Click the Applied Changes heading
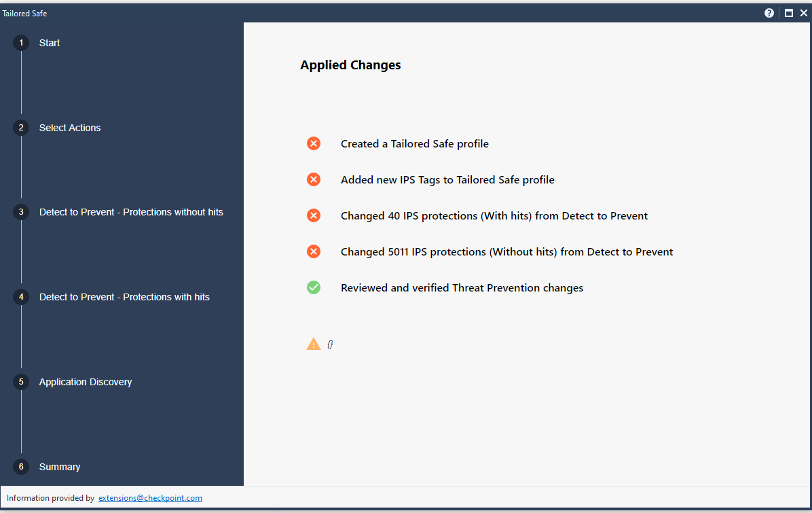The image size is (812, 513). coord(350,65)
